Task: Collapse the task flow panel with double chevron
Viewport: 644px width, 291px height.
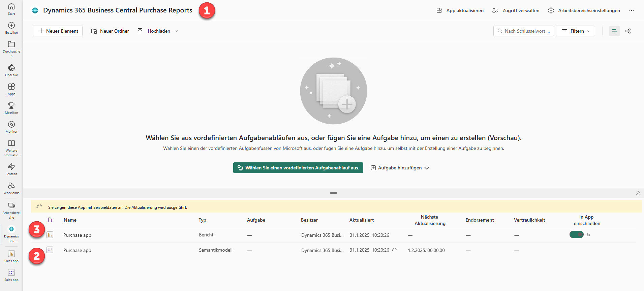Action: 638,193
